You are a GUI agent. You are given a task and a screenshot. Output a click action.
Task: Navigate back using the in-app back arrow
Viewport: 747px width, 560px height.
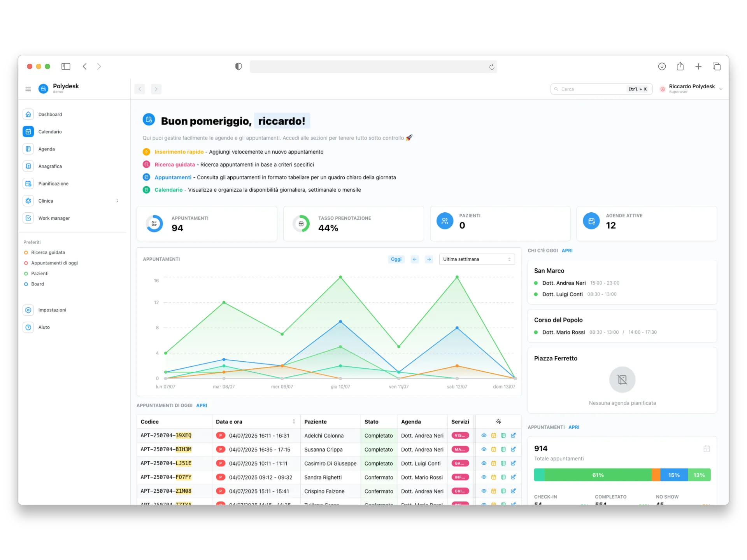pos(140,89)
